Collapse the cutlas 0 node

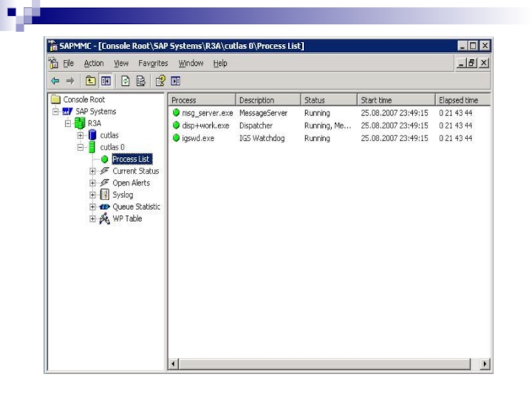point(80,147)
